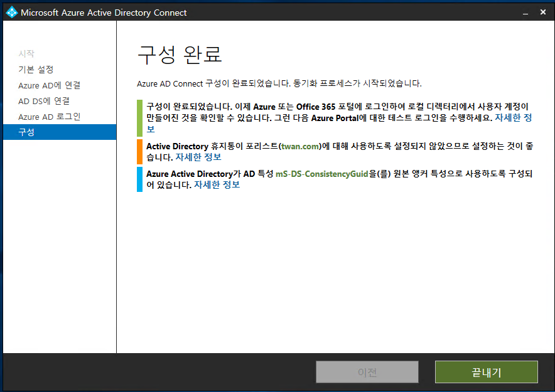Click the blue info bar indicator

[x=139, y=179]
